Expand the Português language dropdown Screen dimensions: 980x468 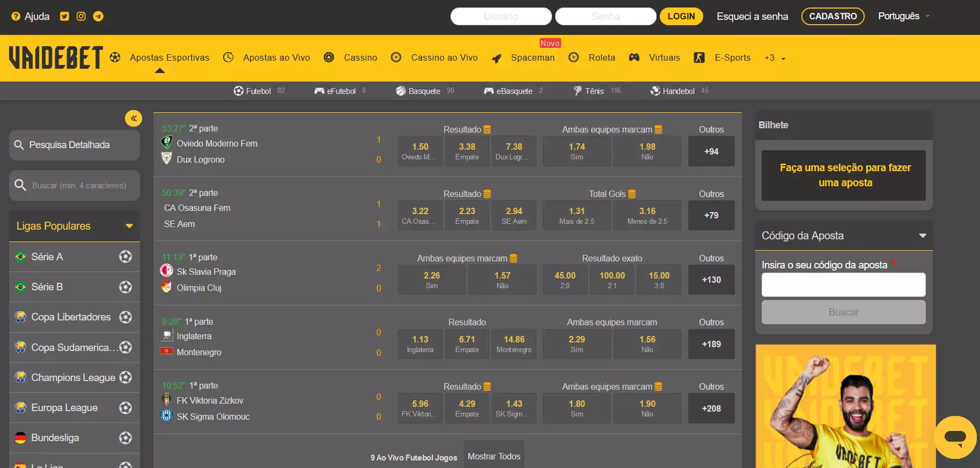[903, 16]
